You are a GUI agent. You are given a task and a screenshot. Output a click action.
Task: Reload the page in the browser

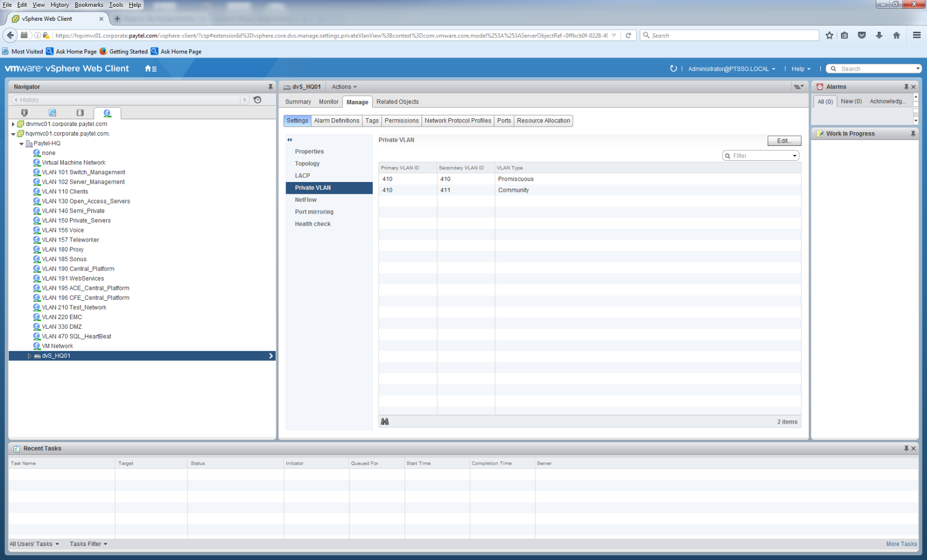coord(628,35)
